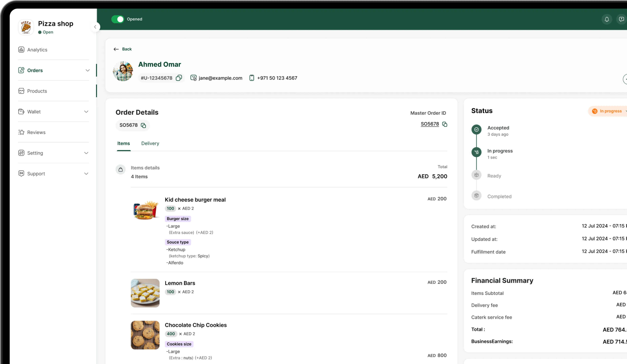Toggle the Opened shop switch
The height and width of the screenshot is (364, 627).
point(118,19)
